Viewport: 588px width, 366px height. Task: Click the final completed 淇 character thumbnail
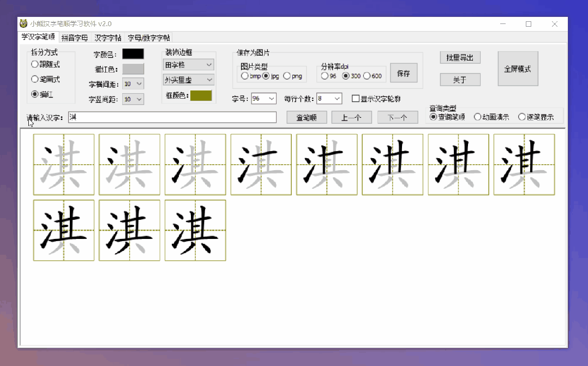pos(195,230)
